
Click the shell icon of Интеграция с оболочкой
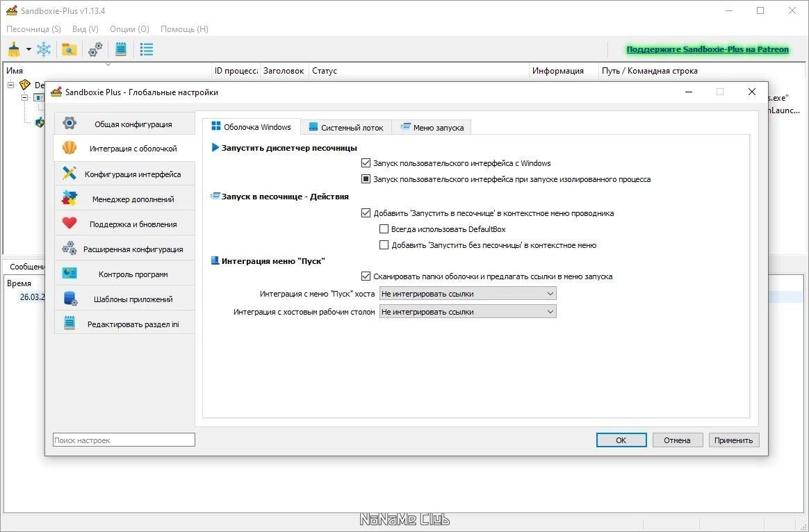[x=70, y=148]
